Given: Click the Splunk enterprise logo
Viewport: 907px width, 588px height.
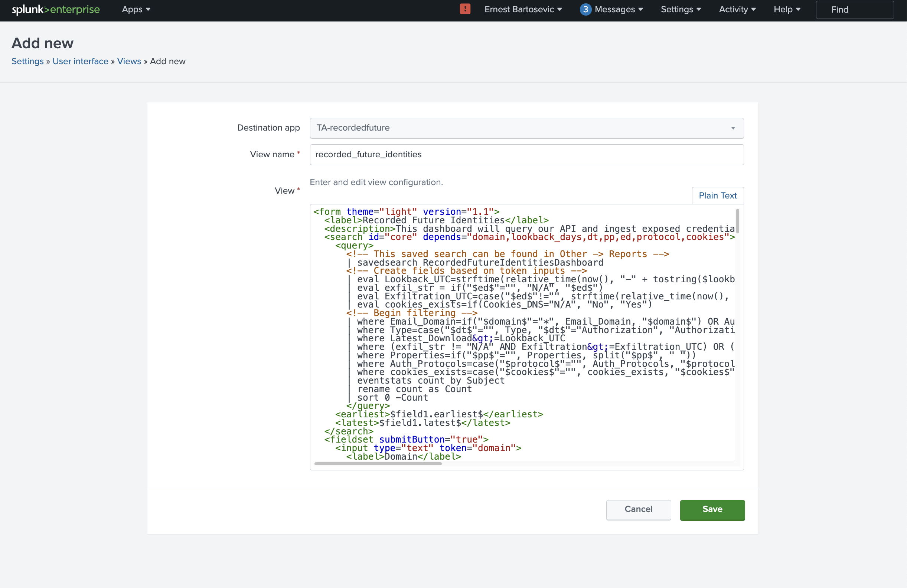Looking at the screenshot, I should pyautogui.click(x=56, y=10).
